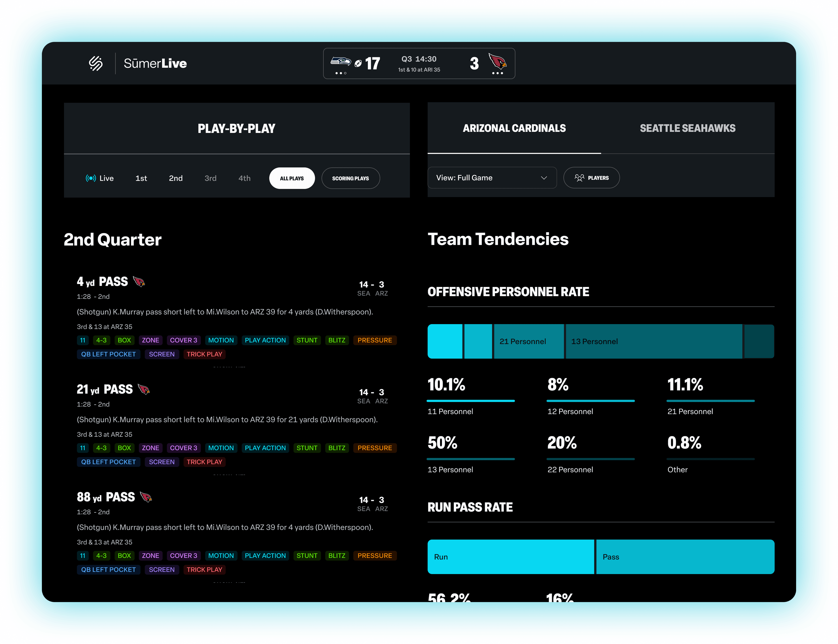This screenshot has width=838, height=644.
Task: Click the people icon in the Players button
Action: click(579, 178)
